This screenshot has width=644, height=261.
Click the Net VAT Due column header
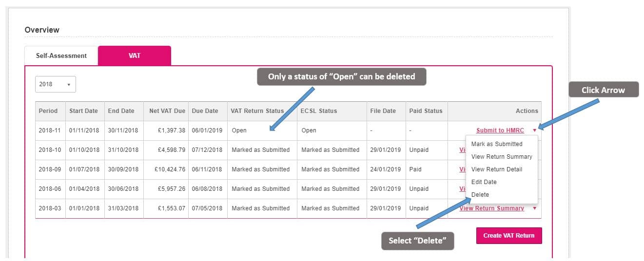[x=167, y=111]
